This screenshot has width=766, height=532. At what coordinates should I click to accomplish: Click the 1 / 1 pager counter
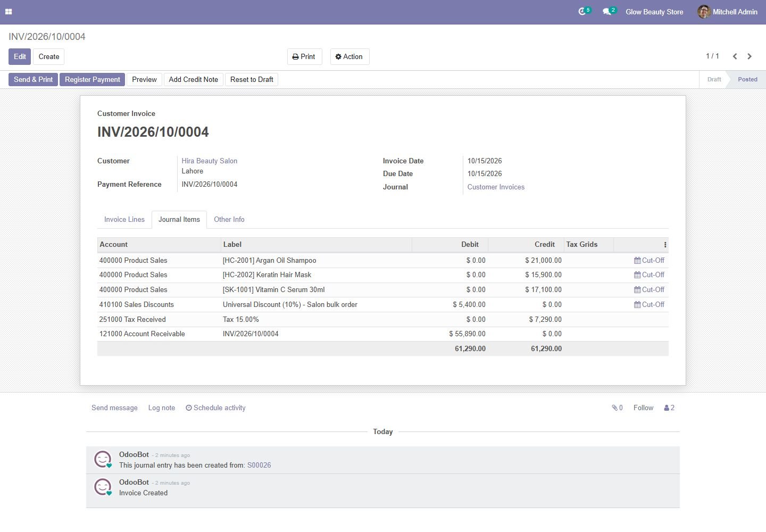coord(712,56)
